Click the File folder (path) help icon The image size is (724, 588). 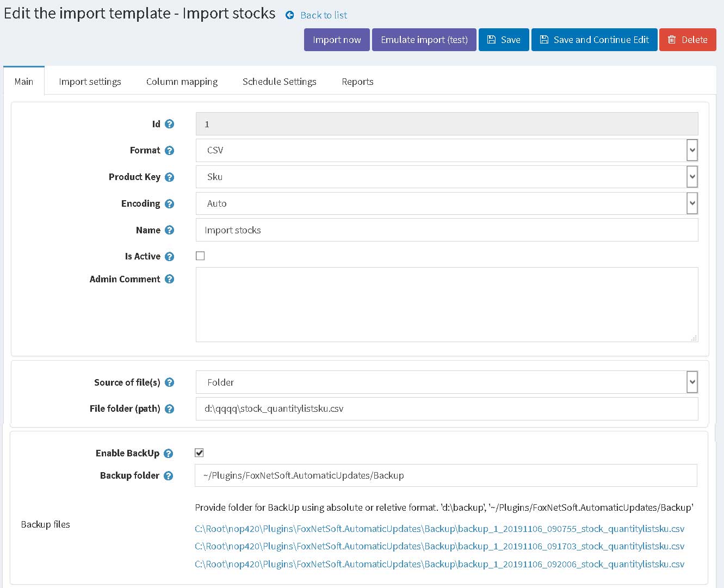pyautogui.click(x=169, y=409)
